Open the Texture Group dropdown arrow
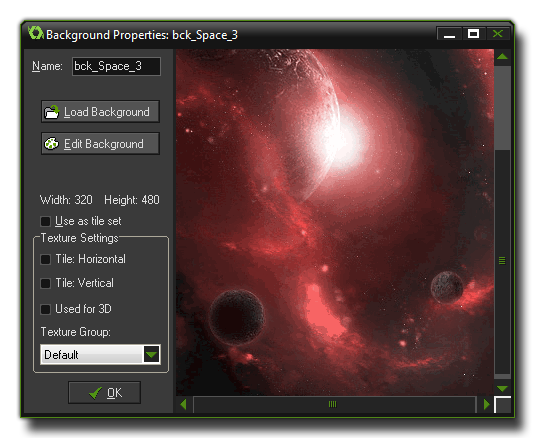535x438 pixels. point(151,354)
